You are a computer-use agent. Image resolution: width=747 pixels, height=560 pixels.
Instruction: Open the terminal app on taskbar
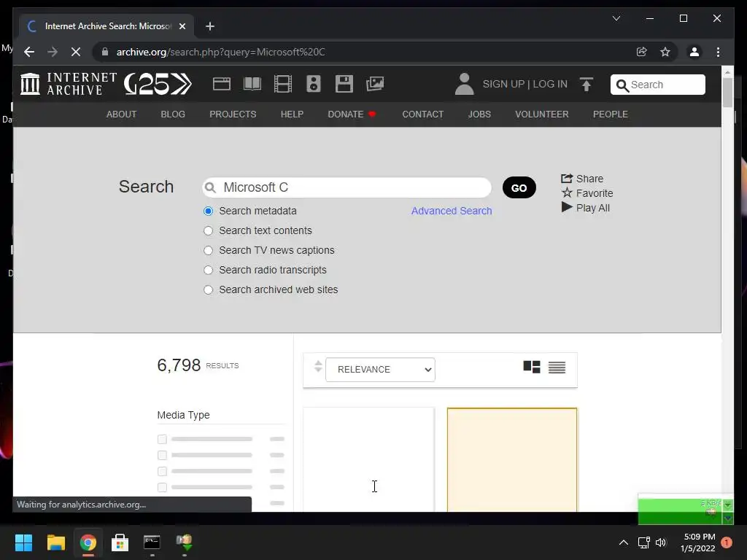[x=152, y=542]
